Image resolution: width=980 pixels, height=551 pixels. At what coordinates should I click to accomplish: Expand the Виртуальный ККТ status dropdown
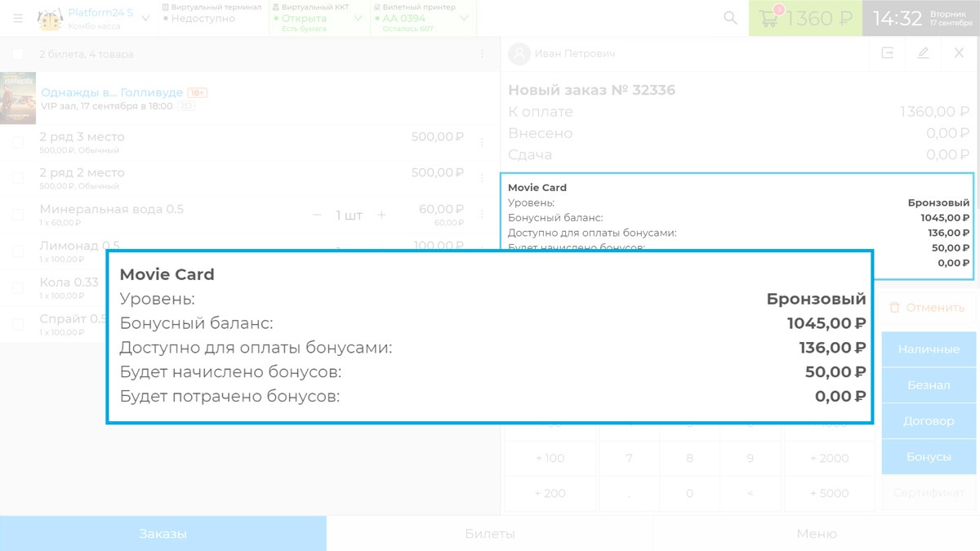[x=358, y=18]
